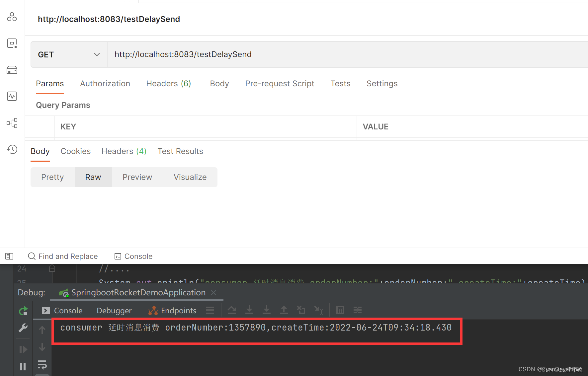Open the History sidebar icon

click(12, 149)
